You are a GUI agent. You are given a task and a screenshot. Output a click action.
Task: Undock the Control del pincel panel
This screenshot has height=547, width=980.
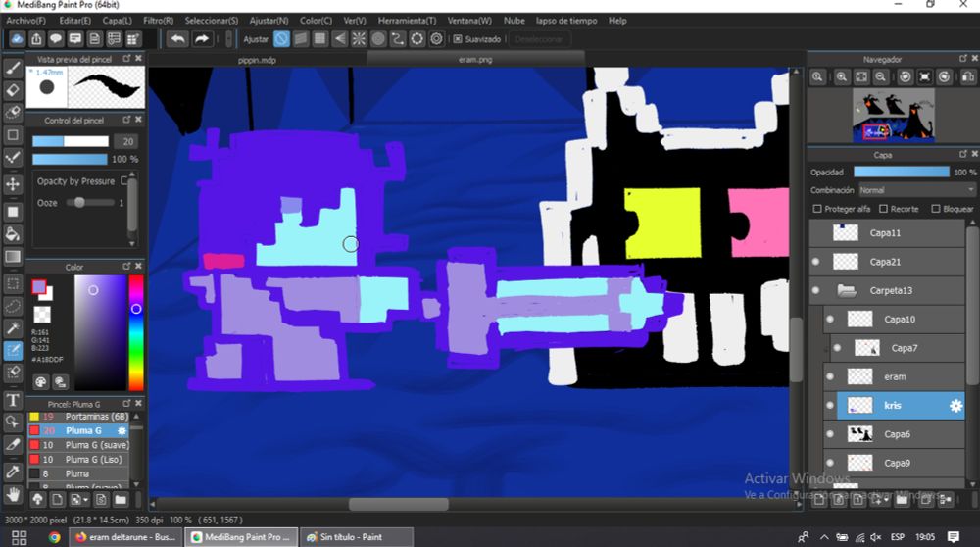click(126, 120)
